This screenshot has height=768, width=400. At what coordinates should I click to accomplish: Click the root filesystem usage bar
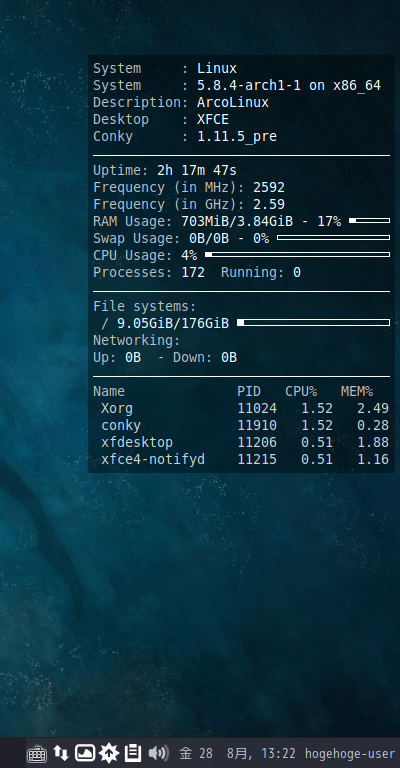click(x=313, y=323)
